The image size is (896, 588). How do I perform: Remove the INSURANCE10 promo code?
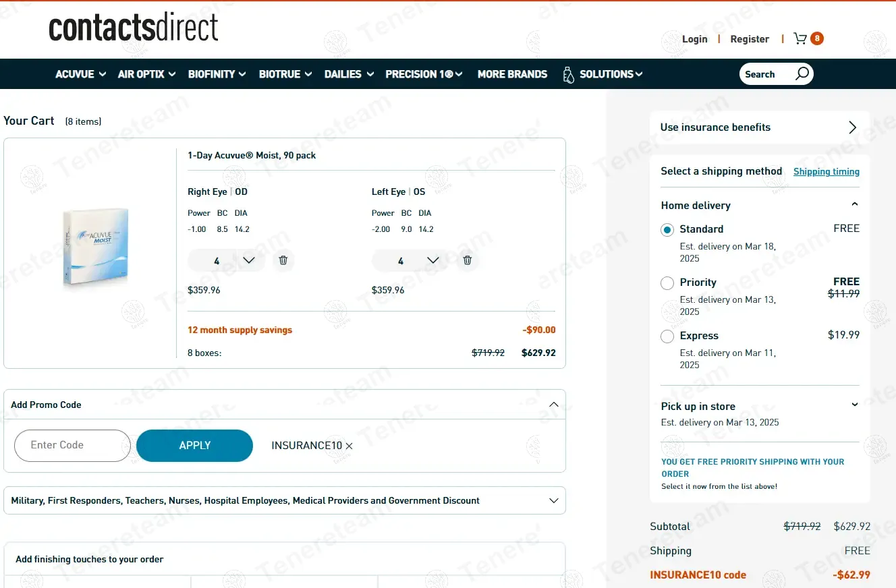349,446
